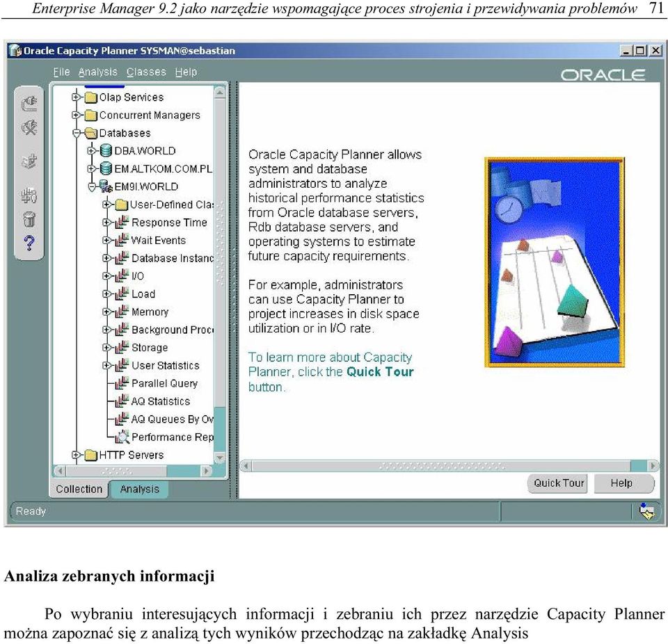This screenshot has height=644, width=668.
Task: Click the blue question mark help icon
Action: click(x=29, y=243)
